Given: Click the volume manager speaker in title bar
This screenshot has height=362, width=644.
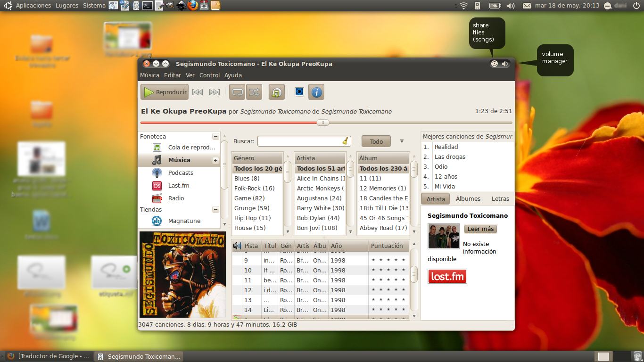Looking at the screenshot, I should (x=504, y=64).
